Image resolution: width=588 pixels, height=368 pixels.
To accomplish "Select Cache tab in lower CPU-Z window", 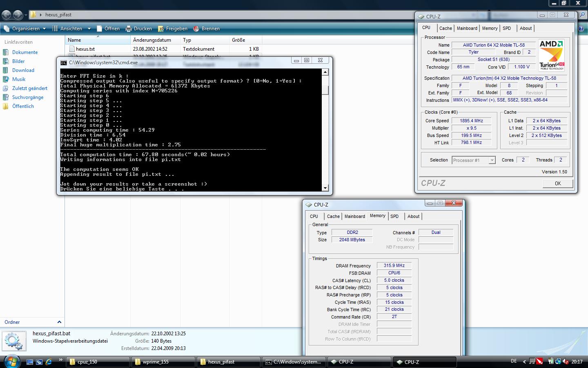I will 333,216.
